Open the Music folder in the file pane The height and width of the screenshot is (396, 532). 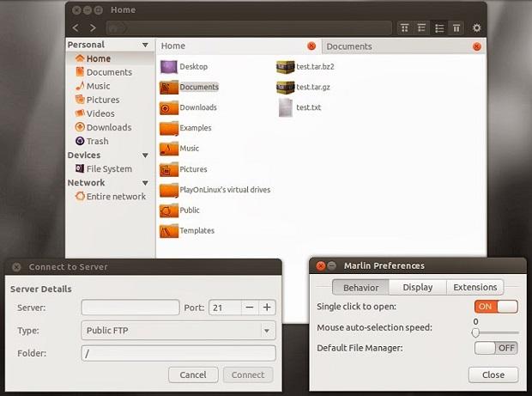coord(179,149)
